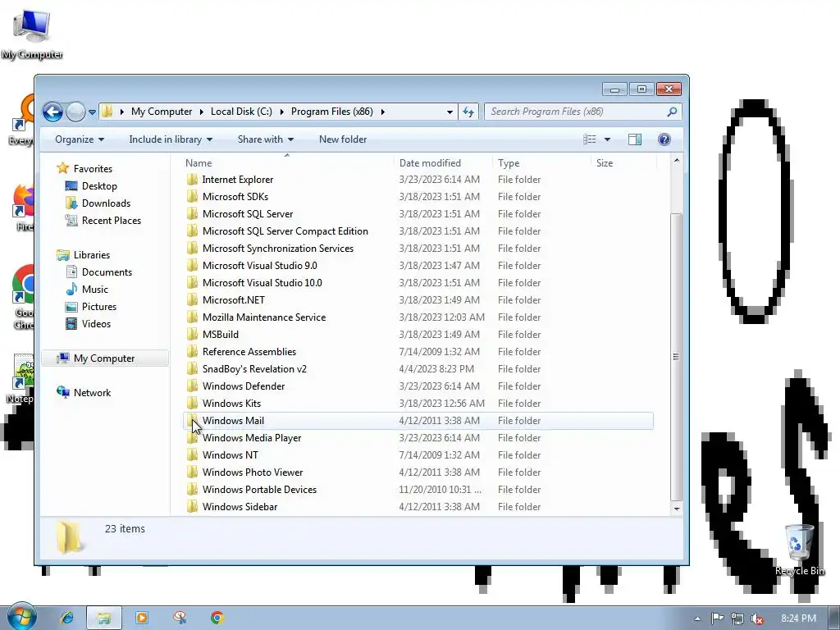The height and width of the screenshot is (630, 840).
Task: Select the Microsoft.NET folder
Action: 234,300
